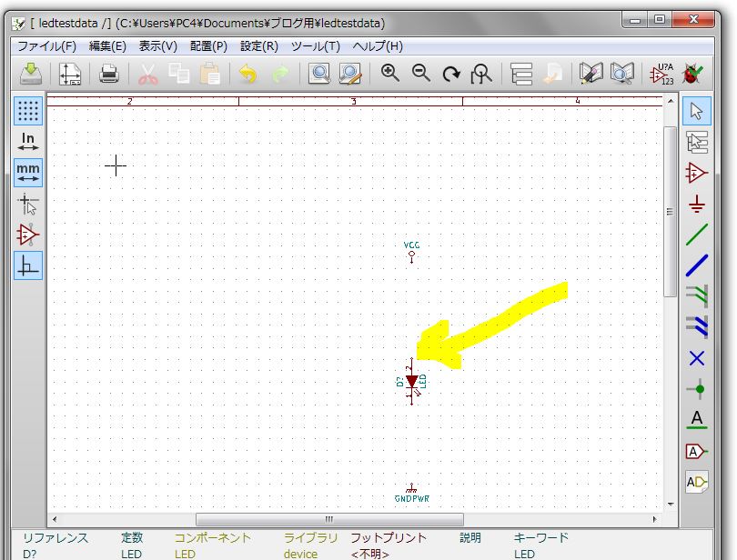This screenshot has height=560, width=737.
Task: Open the 配置(P) menu
Action: [208, 46]
